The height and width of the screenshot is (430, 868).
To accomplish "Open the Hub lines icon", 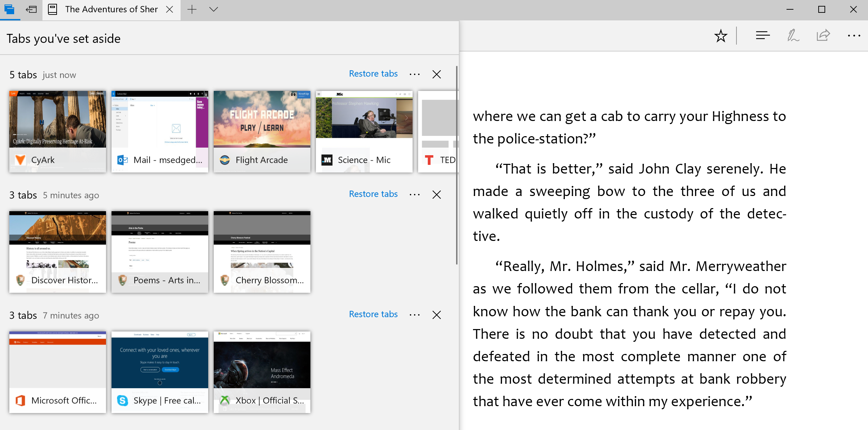I will [763, 36].
